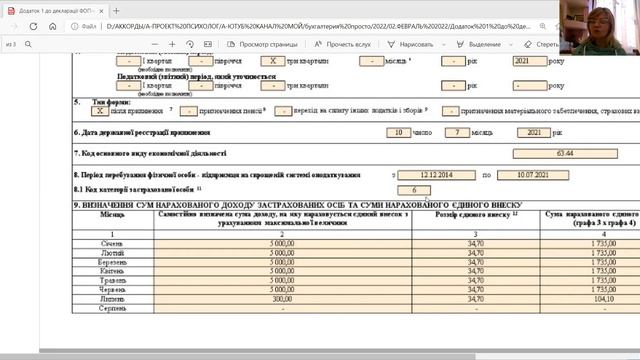Search within the PDF document
Image resolution: width=640 pixels, height=360 pixels.
pos(28,44)
